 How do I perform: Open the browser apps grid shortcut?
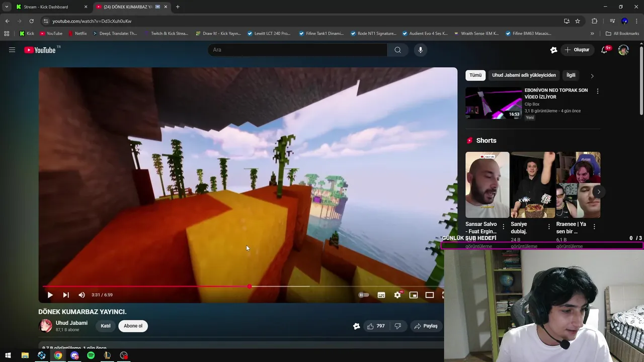coord(7,34)
